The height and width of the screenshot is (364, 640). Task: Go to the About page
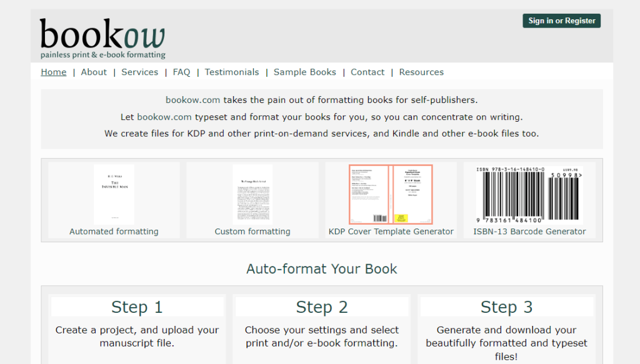[94, 72]
